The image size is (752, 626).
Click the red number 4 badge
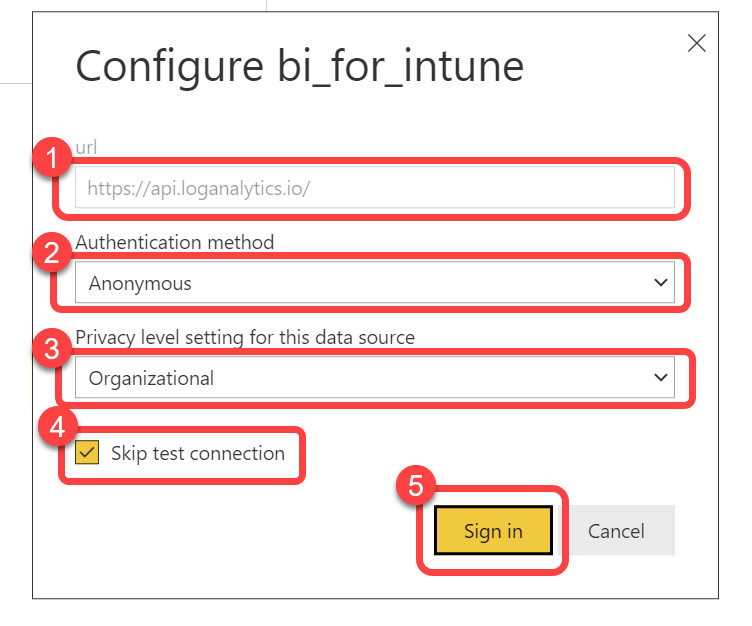click(x=56, y=427)
